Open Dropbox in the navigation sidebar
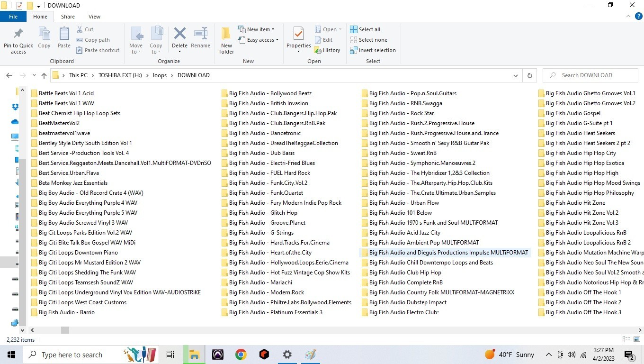This screenshot has height=364, width=644. (15, 107)
